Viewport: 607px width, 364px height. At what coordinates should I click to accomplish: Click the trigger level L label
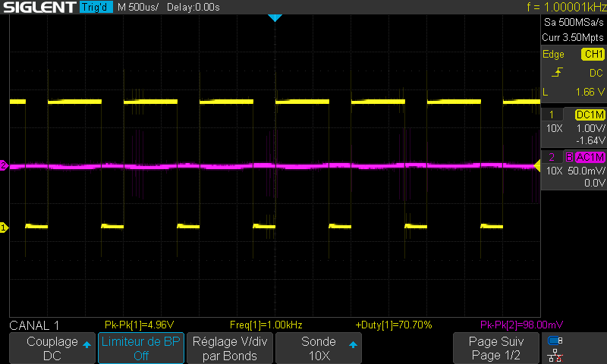(546, 92)
